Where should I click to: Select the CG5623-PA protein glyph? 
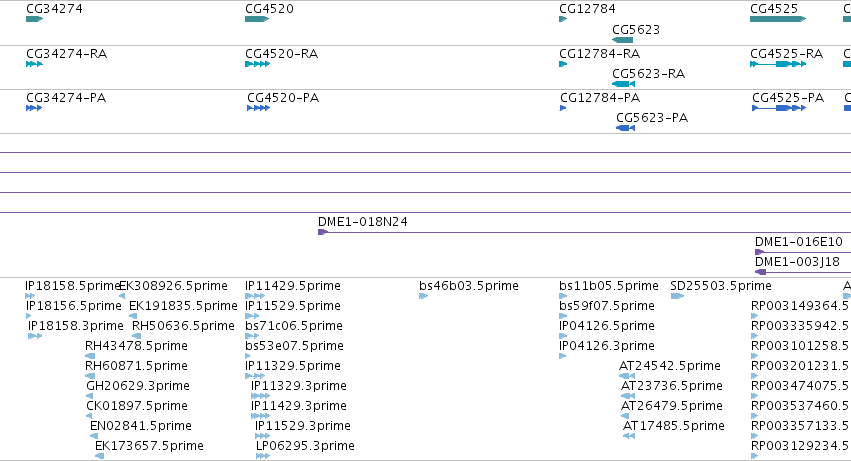[625, 128]
